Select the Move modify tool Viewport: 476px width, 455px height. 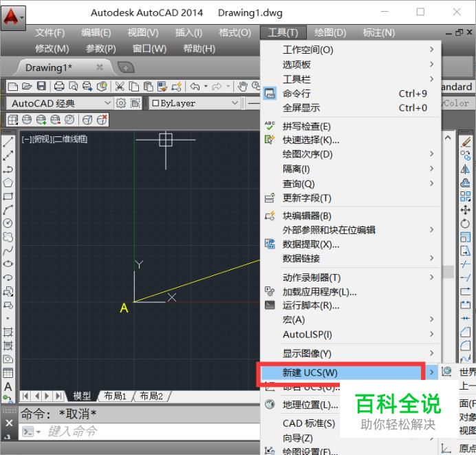pyautogui.click(x=465, y=210)
